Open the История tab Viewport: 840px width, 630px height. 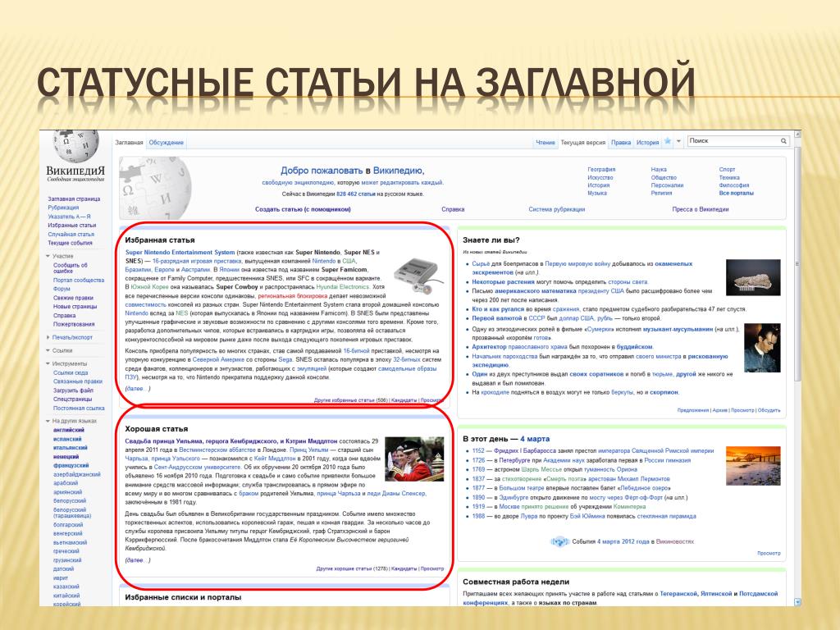(648, 143)
